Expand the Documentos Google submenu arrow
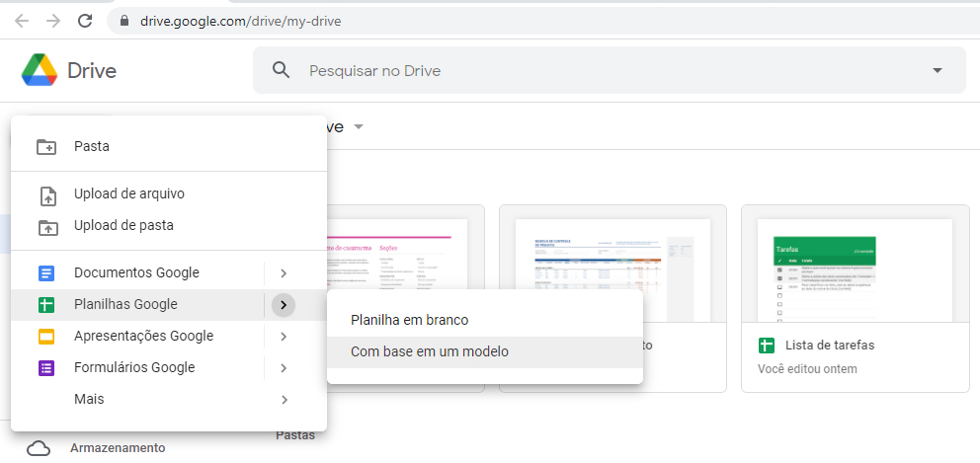This screenshot has height=463, width=980. tap(284, 273)
